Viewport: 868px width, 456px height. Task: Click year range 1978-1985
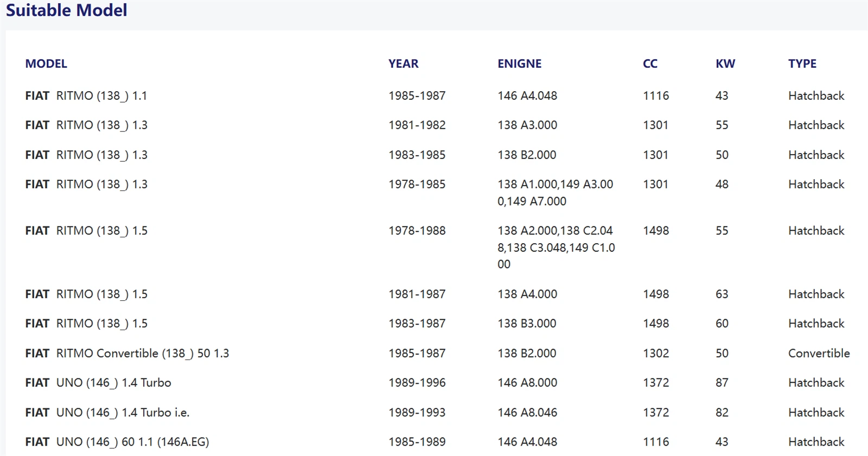(x=417, y=184)
